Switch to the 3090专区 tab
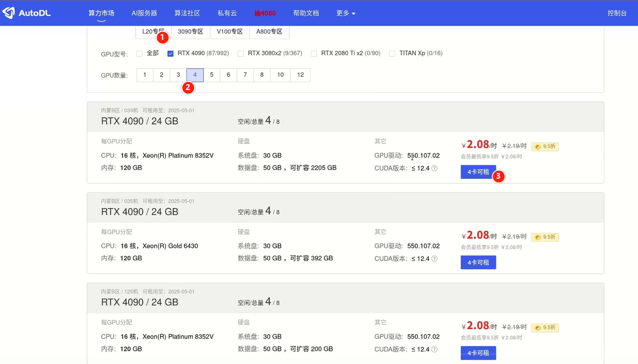 point(191,31)
